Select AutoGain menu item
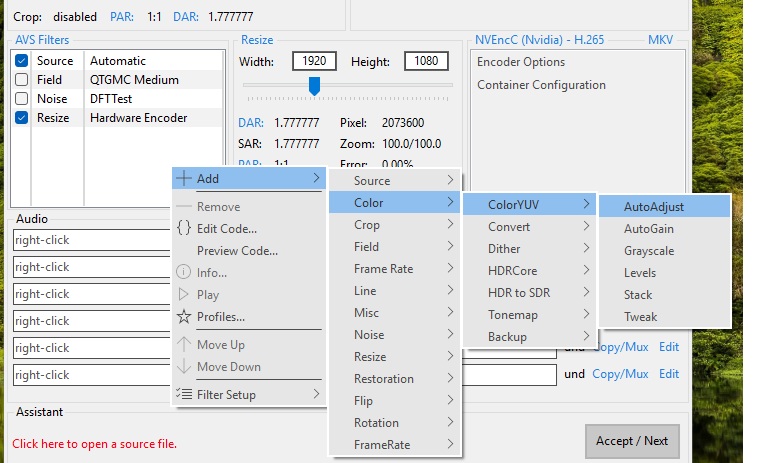Image resolution: width=775 pixels, height=463 pixels. (664, 228)
